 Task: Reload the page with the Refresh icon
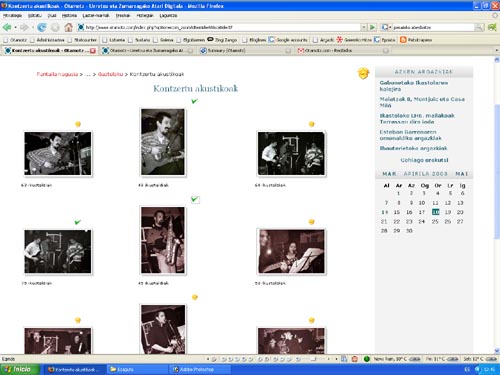click(42, 27)
